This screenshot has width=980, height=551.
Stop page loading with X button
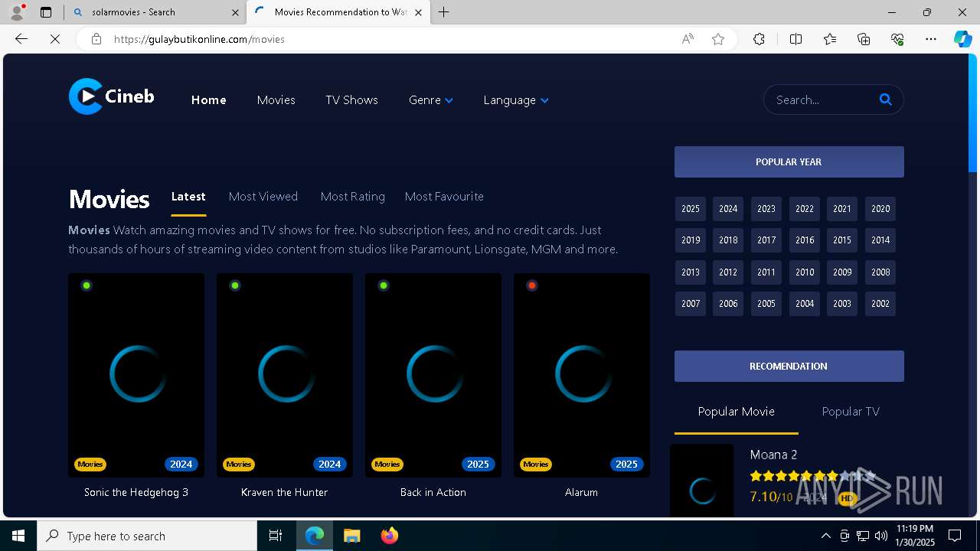coord(55,39)
